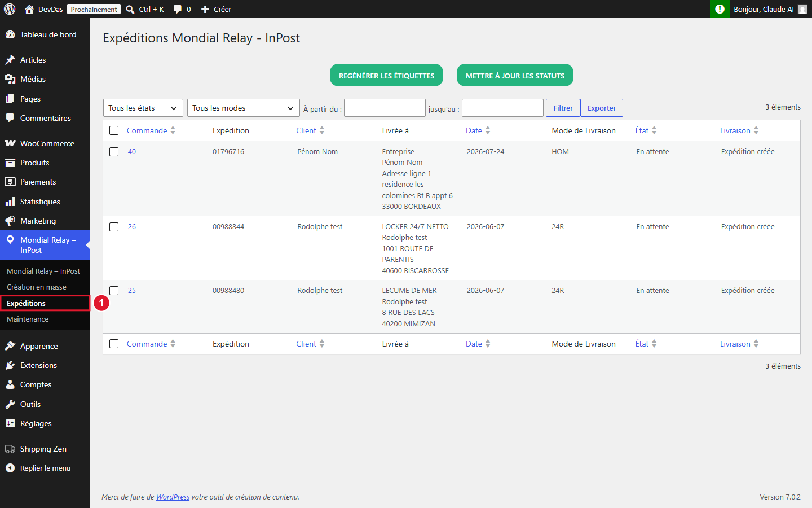Click the plus icon next to Créer
Viewport: 812px width, 508px height.
click(205, 9)
